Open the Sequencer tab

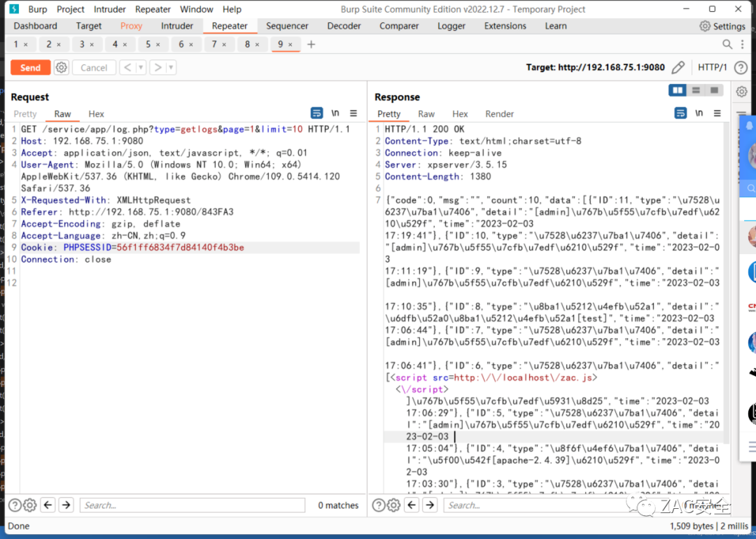click(x=287, y=26)
